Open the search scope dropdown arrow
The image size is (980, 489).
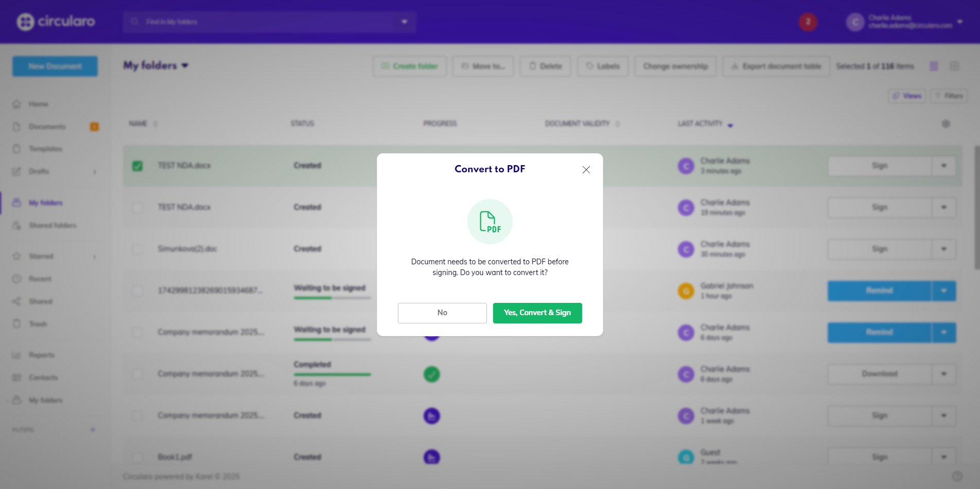pyautogui.click(x=404, y=22)
